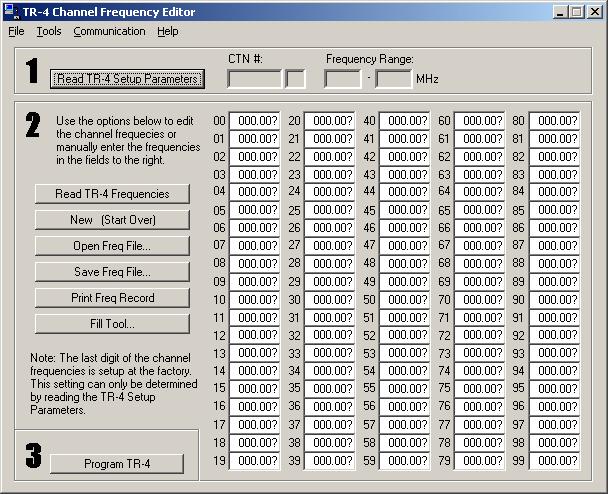Select channel 82 frequency field
Viewport: 608px width, 494px height.
554,157
